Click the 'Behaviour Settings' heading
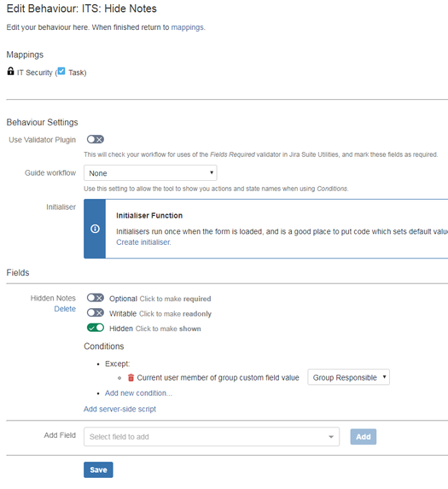The image size is (448, 489). pyautogui.click(x=42, y=122)
